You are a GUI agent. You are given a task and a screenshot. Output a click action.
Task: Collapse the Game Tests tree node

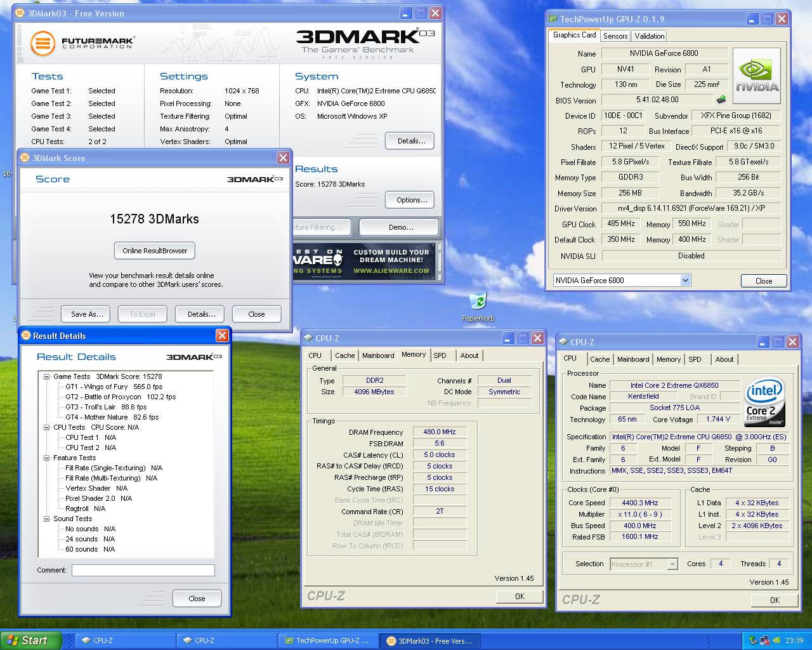coord(46,376)
